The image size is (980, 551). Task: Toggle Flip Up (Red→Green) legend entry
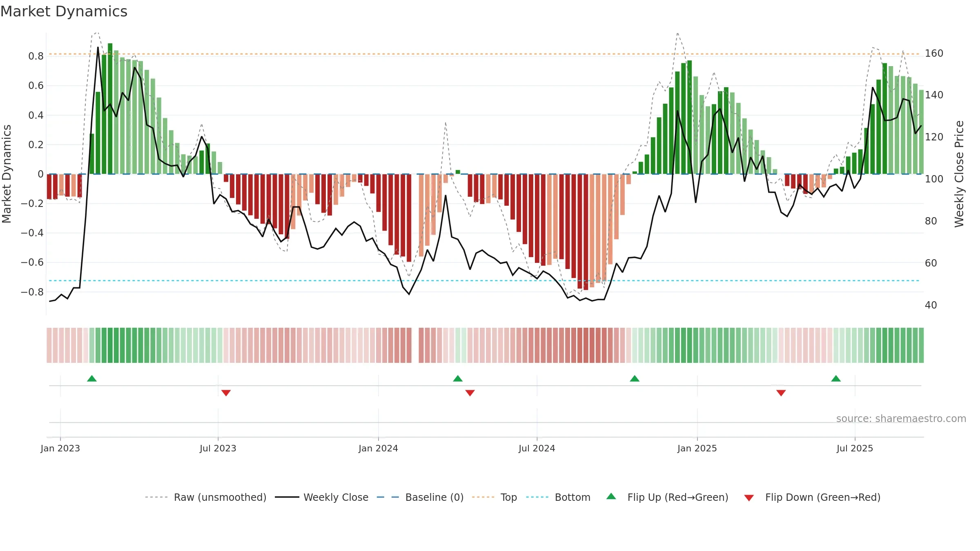tap(667, 497)
